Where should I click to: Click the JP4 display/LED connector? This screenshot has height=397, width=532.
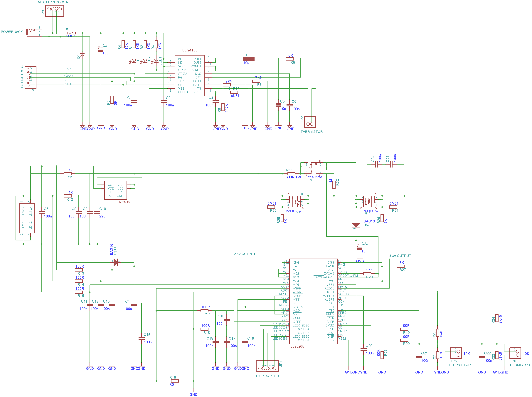[267, 366]
